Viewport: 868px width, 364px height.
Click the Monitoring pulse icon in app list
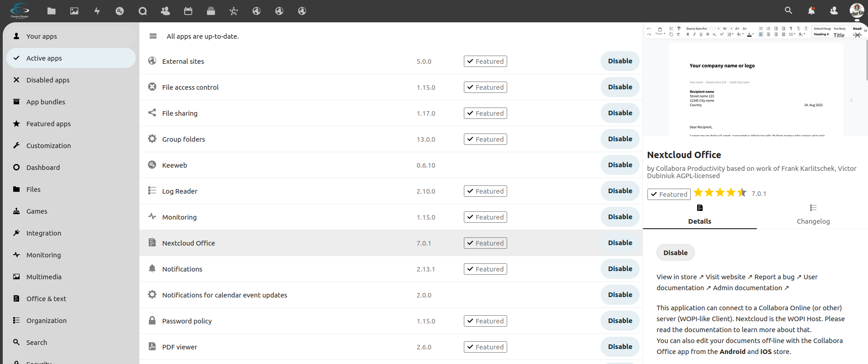[152, 216]
